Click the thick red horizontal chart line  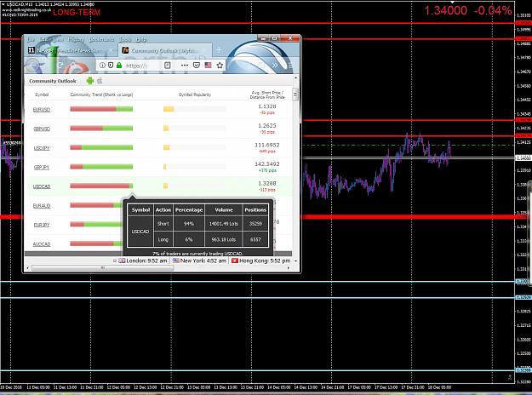(407, 217)
